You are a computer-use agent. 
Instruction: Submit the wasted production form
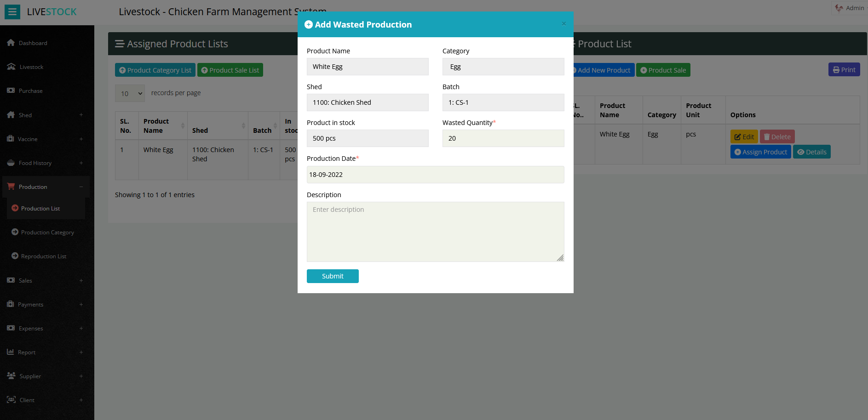[x=333, y=276]
